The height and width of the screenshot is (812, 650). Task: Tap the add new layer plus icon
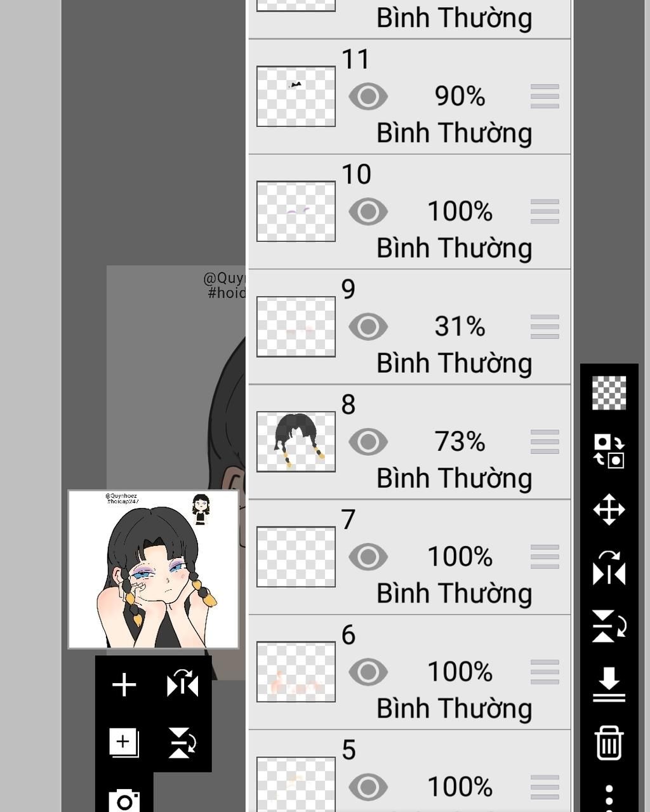[x=124, y=685]
